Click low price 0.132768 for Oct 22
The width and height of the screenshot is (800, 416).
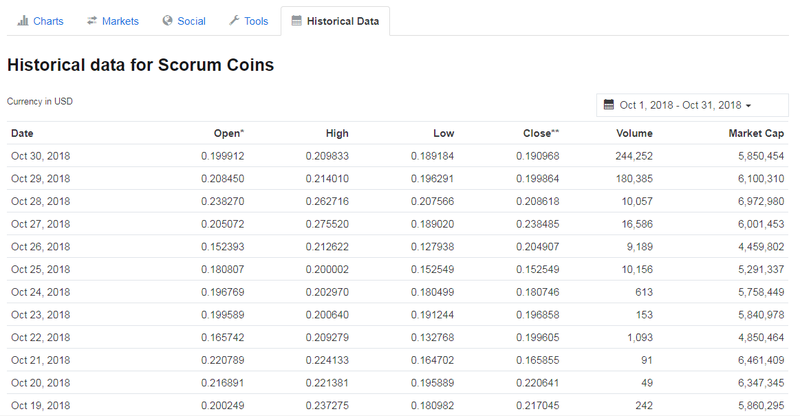pyautogui.click(x=432, y=337)
